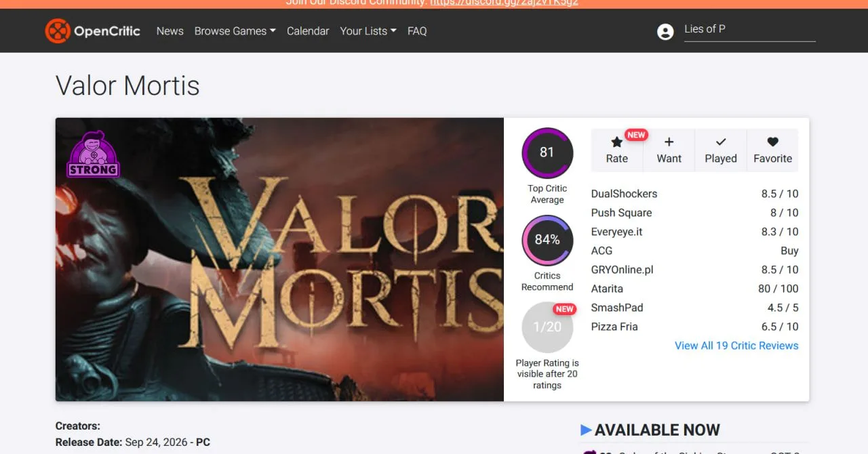
Task: Click the 6.5 / 10 Pizza Fria score
Action: pos(780,327)
